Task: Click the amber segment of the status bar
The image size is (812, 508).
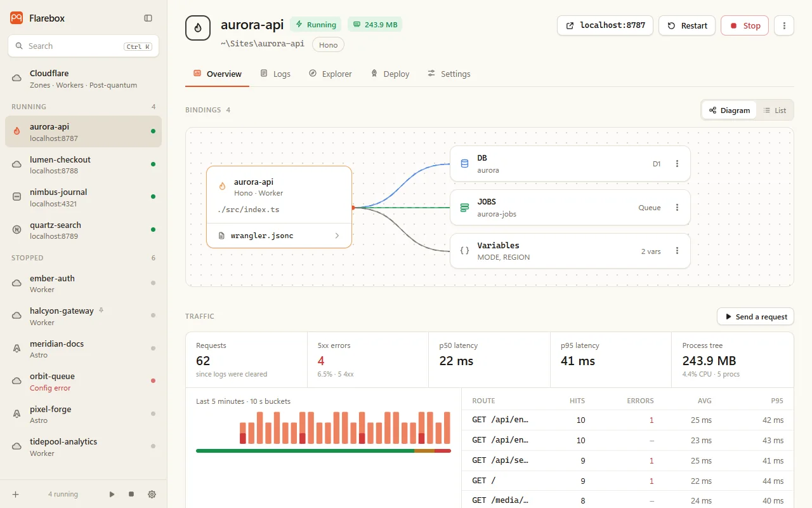Action: point(424,451)
